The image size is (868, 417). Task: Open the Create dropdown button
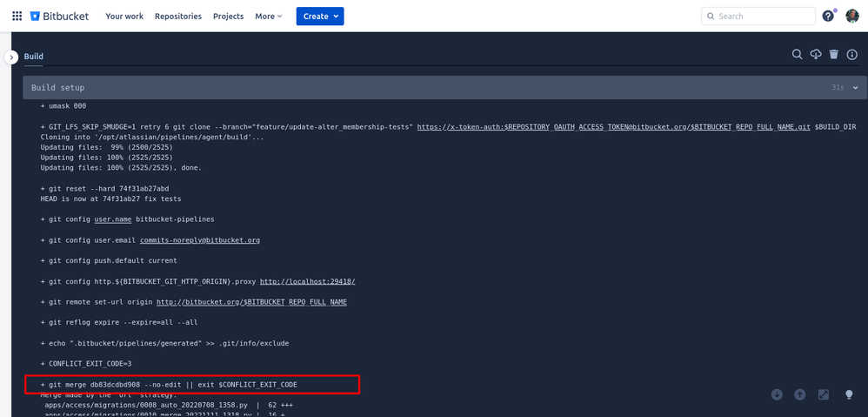320,16
